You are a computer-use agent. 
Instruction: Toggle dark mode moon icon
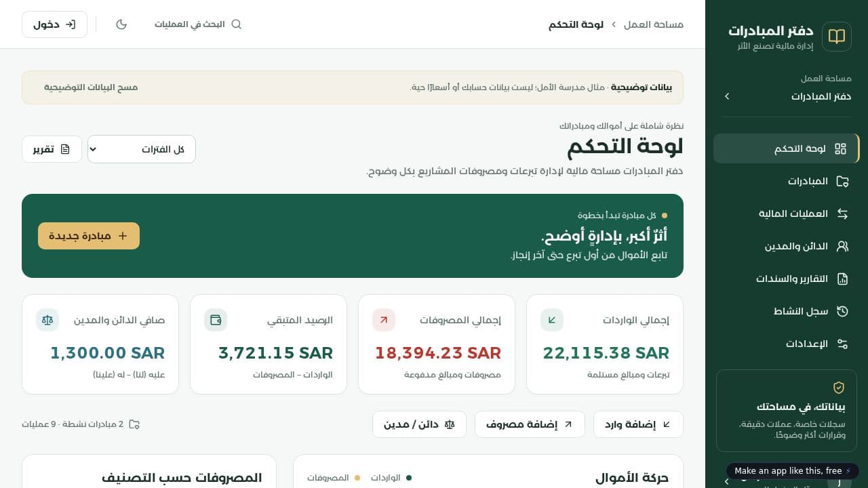121,24
